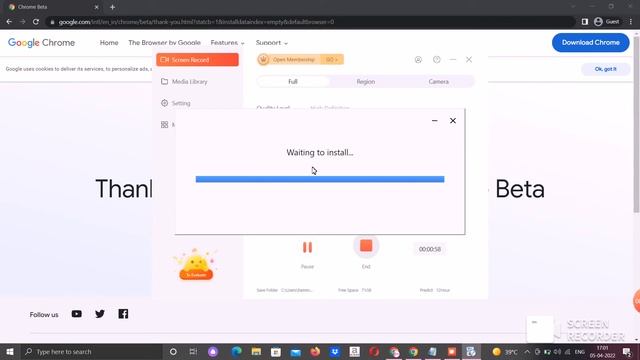Expand the Support dropdown menu
Screen dimensions: 640x360
click(x=271, y=42)
